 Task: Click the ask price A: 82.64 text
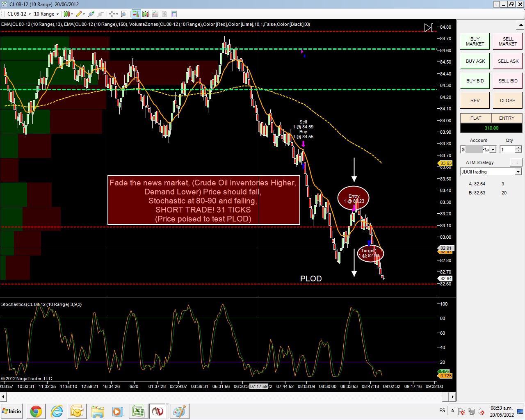click(x=477, y=184)
